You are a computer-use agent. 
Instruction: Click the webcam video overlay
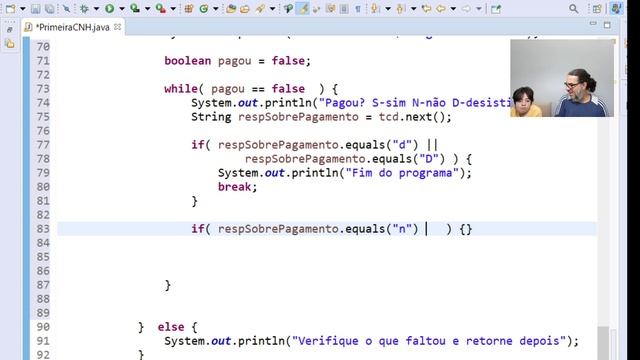pyautogui.click(x=562, y=78)
